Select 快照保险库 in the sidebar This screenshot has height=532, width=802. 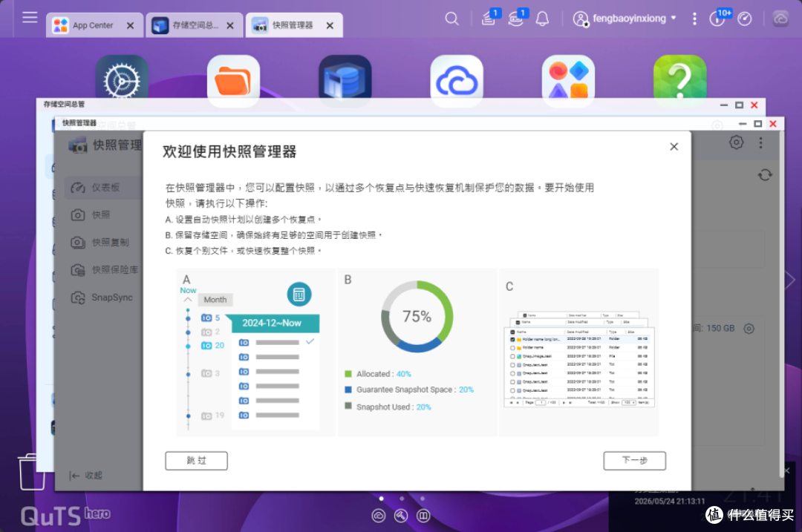point(105,269)
